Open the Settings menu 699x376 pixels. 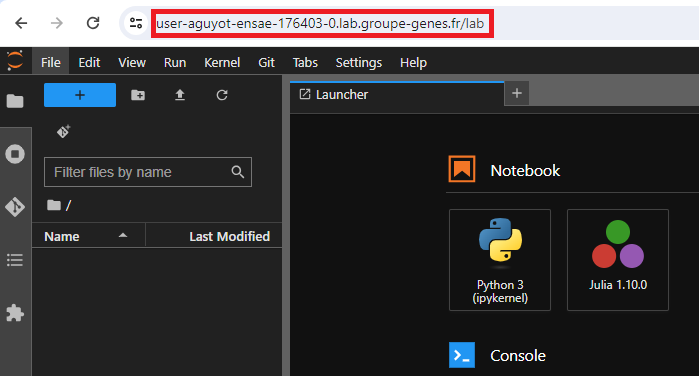pyautogui.click(x=358, y=62)
